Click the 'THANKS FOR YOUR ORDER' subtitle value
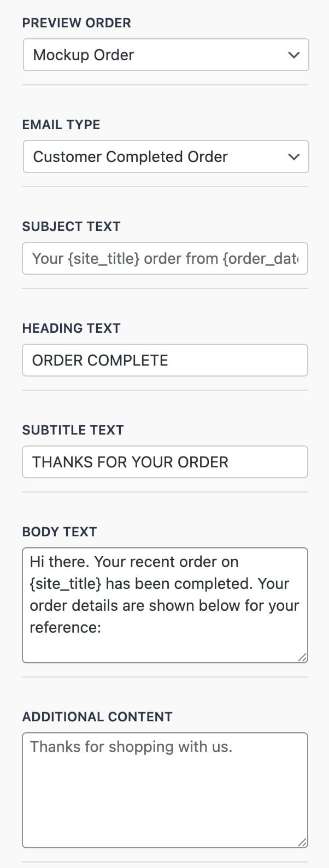Viewport: 329px width, 868px height. pyautogui.click(x=130, y=462)
